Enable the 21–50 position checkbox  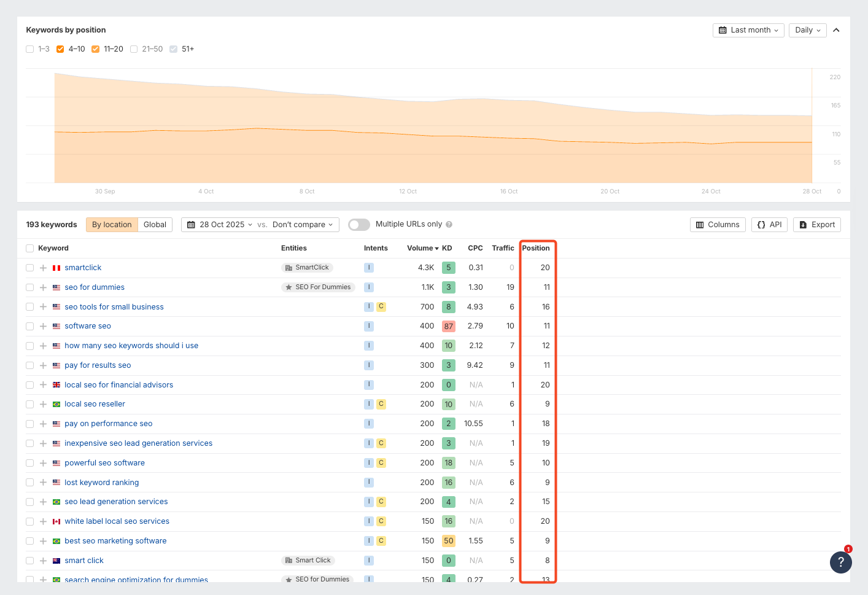click(133, 49)
